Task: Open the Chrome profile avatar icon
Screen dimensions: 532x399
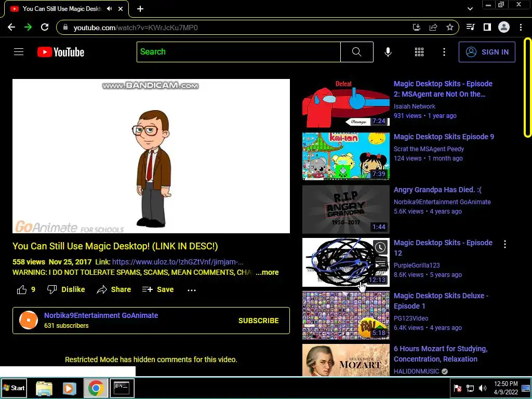Action: (504, 27)
